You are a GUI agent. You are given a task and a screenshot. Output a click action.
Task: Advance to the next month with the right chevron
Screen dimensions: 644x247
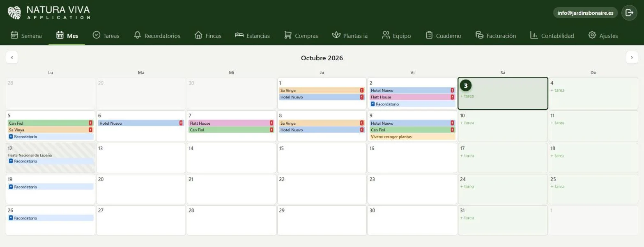coord(632,57)
